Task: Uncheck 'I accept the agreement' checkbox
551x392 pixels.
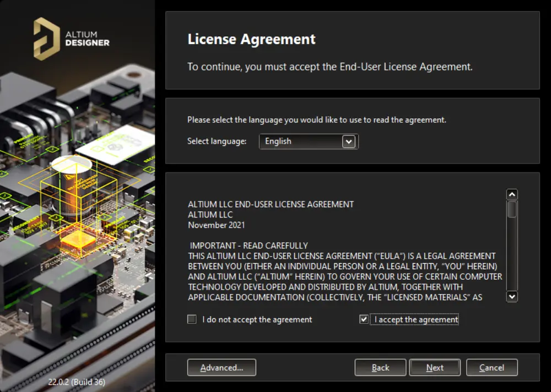Action: [x=364, y=319]
